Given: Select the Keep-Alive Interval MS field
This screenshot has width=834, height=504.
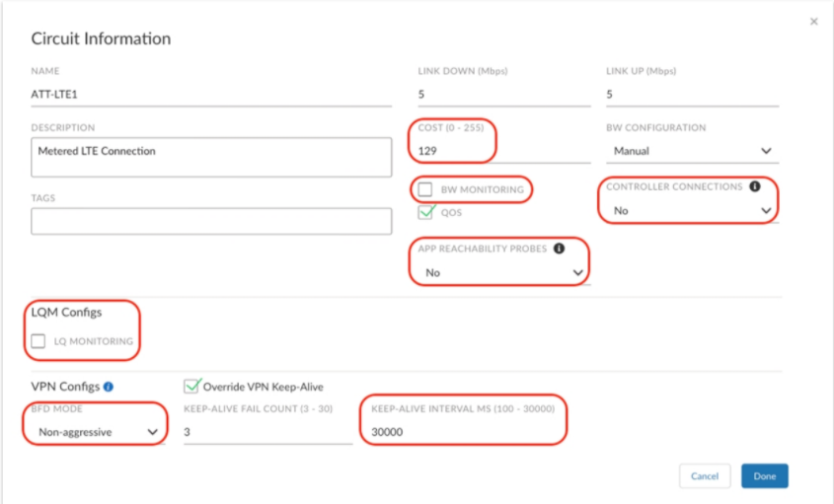Looking at the screenshot, I should click(464, 432).
